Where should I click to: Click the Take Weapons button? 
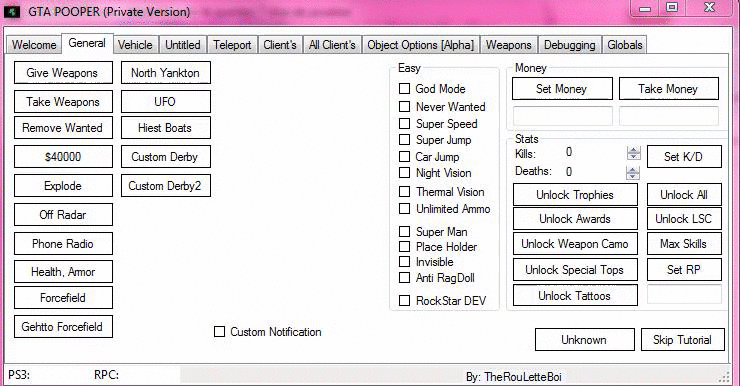(63, 101)
